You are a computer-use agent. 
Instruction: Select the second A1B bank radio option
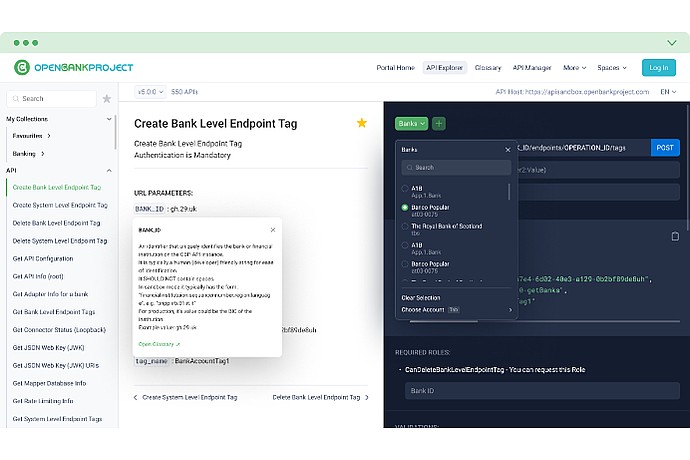(405, 245)
